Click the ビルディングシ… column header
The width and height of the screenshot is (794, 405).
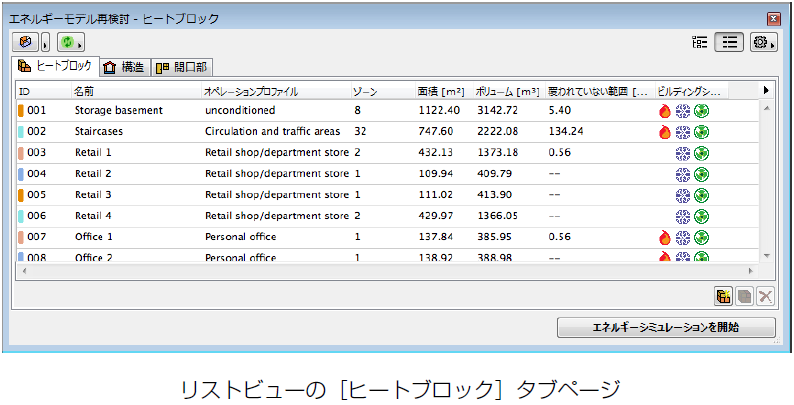pos(692,91)
